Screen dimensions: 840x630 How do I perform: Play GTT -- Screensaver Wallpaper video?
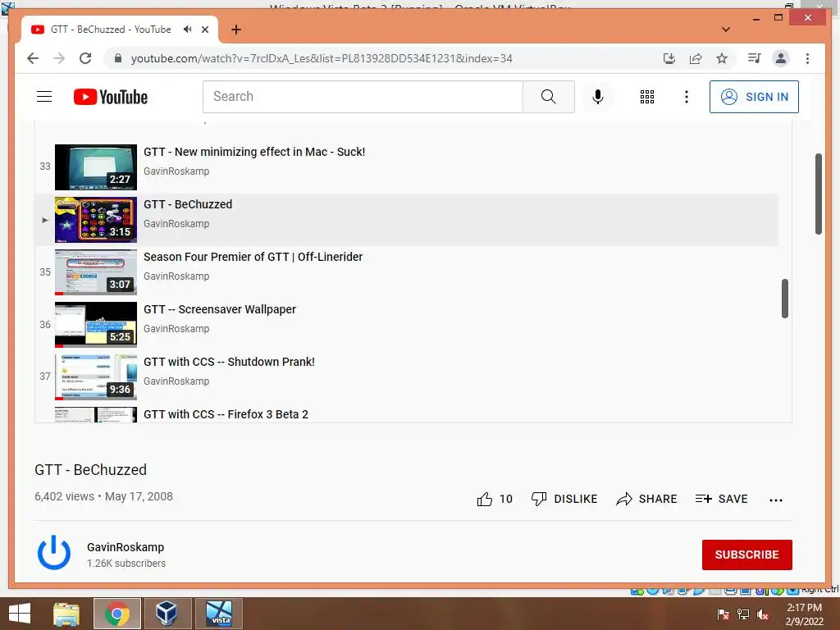[220, 309]
